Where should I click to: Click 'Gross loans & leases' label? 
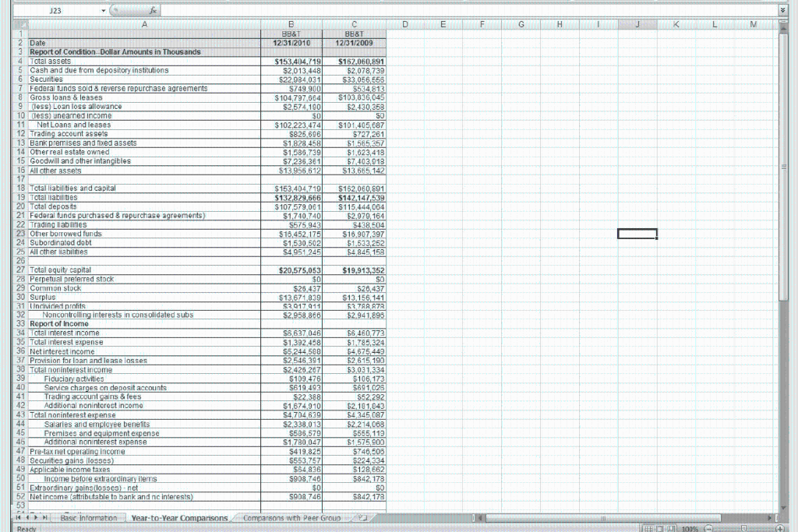pyautogui.click(x=65, y=97)
